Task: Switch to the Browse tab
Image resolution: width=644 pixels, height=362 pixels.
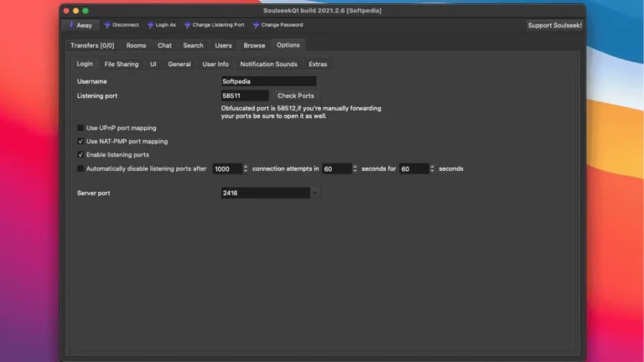Action: (x=254, y=45)
